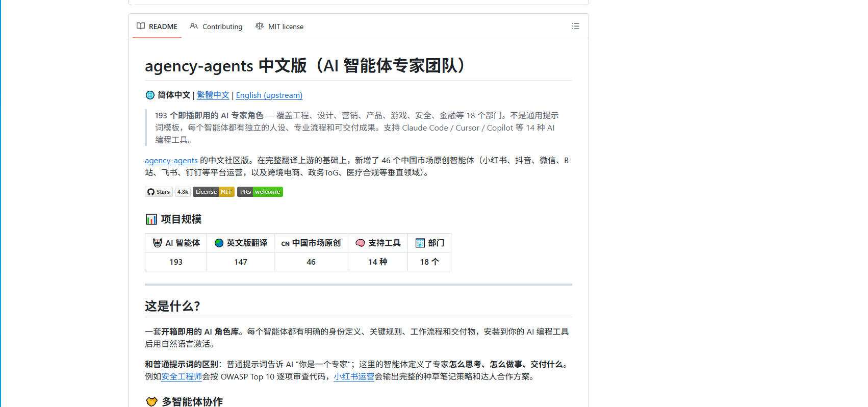Click the globe icon beside 简体中文
868x407 pixels.
click(150, 95)
